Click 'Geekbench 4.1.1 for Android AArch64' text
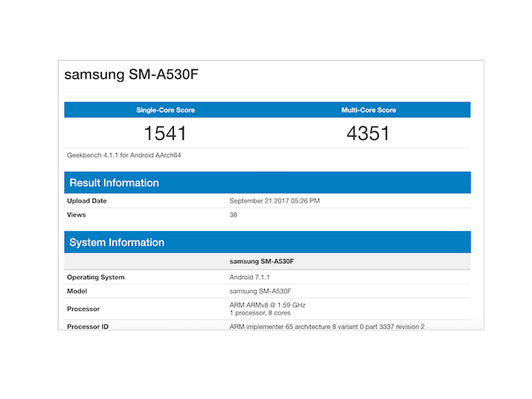Image resolution: width=532 pixels, height=399 pixels. click(124, 155)
